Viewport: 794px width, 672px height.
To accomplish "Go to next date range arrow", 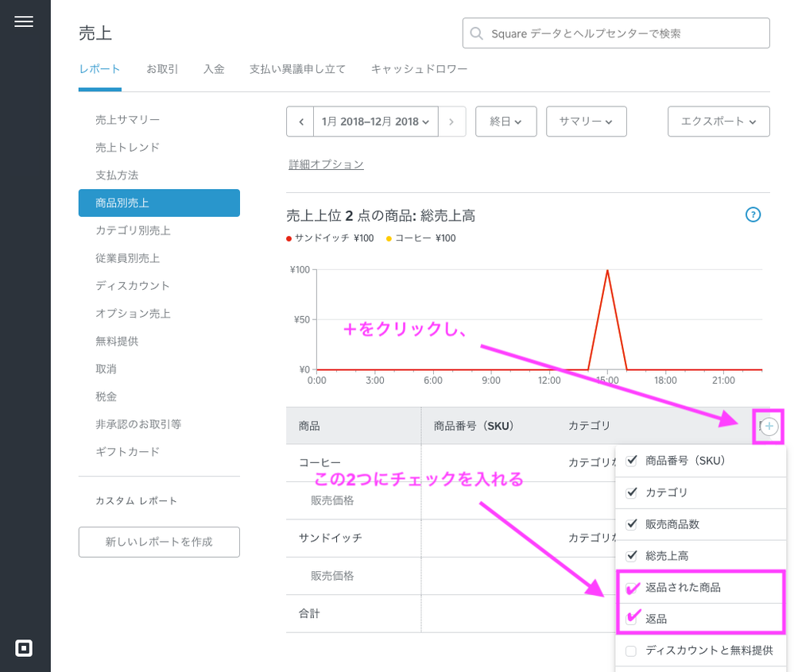I will coord(452,122).
